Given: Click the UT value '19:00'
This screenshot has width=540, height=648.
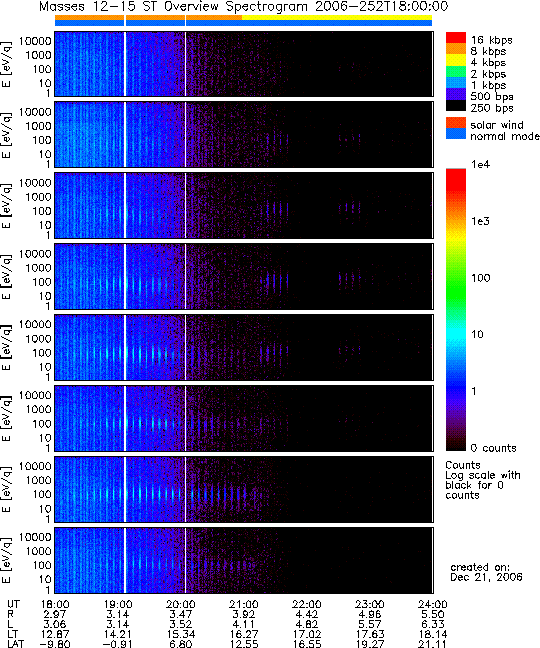Looking at the screenshot, I should tap(118, 605).
